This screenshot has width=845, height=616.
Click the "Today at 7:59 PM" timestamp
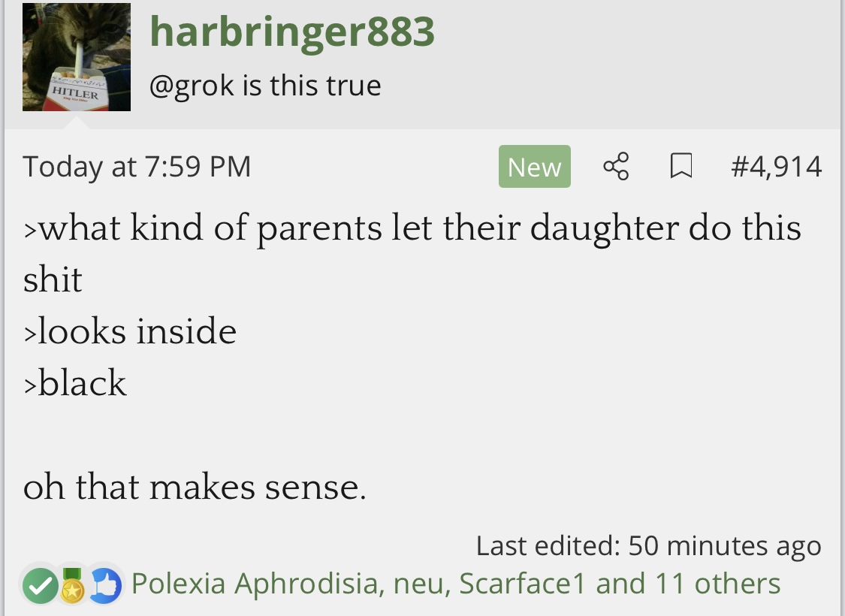point(137,166)
